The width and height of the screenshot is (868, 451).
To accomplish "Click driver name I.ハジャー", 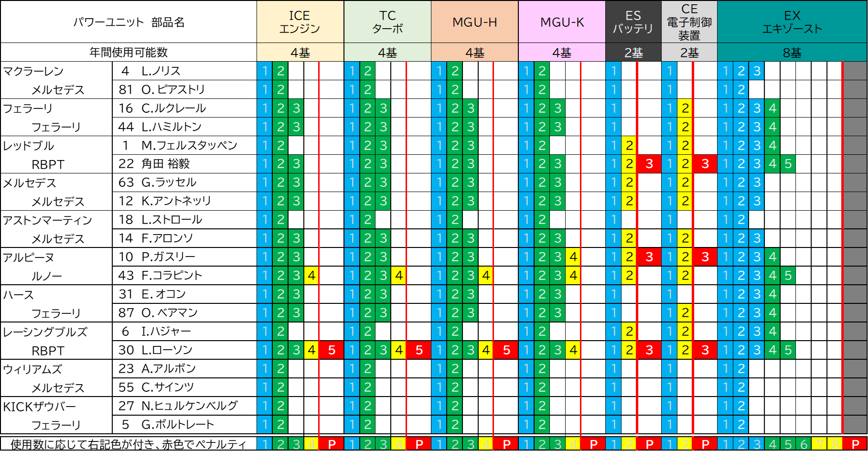I will tap(166, 332).
